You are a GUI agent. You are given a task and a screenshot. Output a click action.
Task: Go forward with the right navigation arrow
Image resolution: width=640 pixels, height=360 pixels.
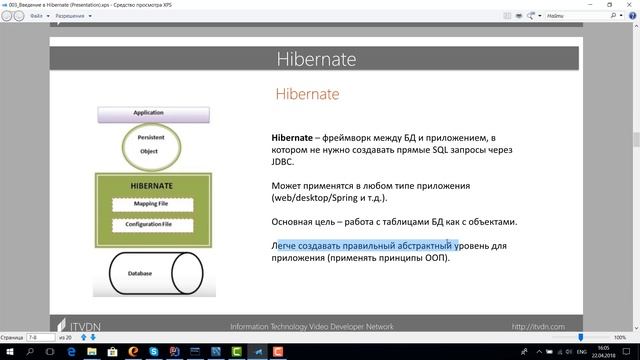(x=19, y=16)
